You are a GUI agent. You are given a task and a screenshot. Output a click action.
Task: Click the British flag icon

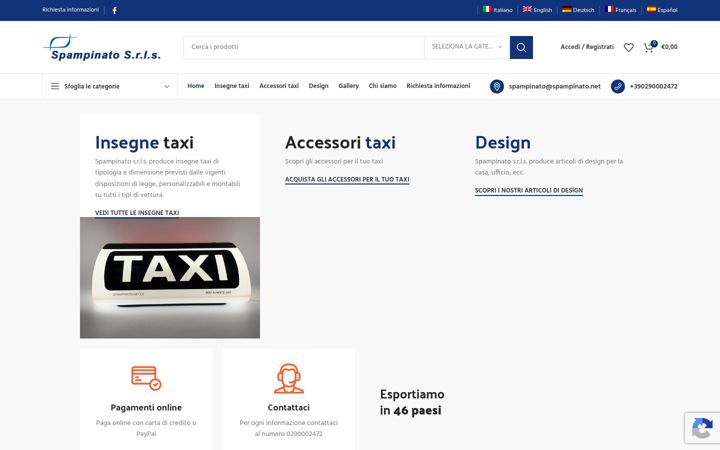[x=527, y=9]
